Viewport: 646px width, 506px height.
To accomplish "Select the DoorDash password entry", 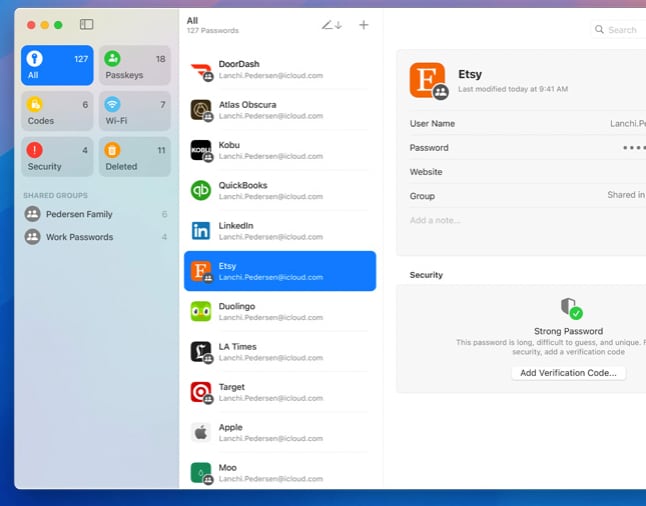I will coord(280,70).
